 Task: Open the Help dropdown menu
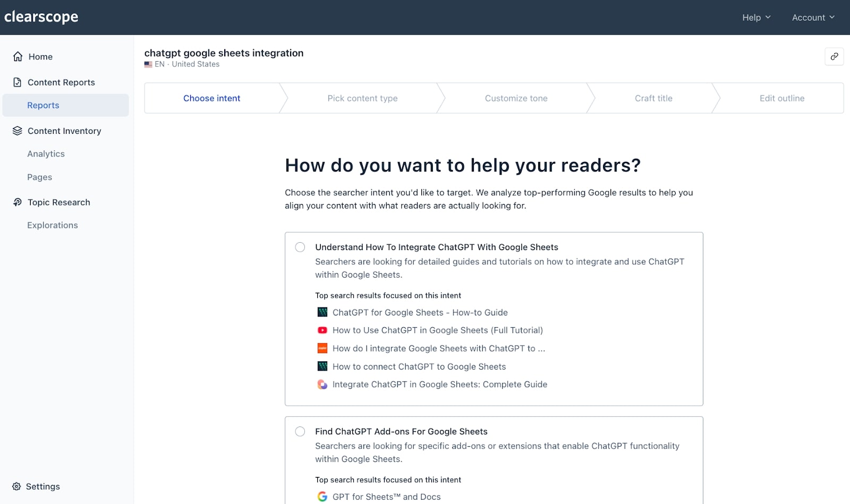coord(756,18)
